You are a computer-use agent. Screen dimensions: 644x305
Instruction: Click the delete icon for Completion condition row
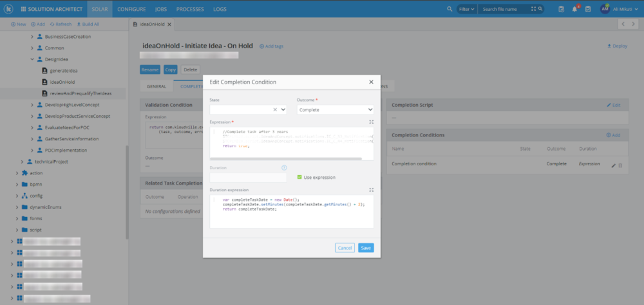621,165
